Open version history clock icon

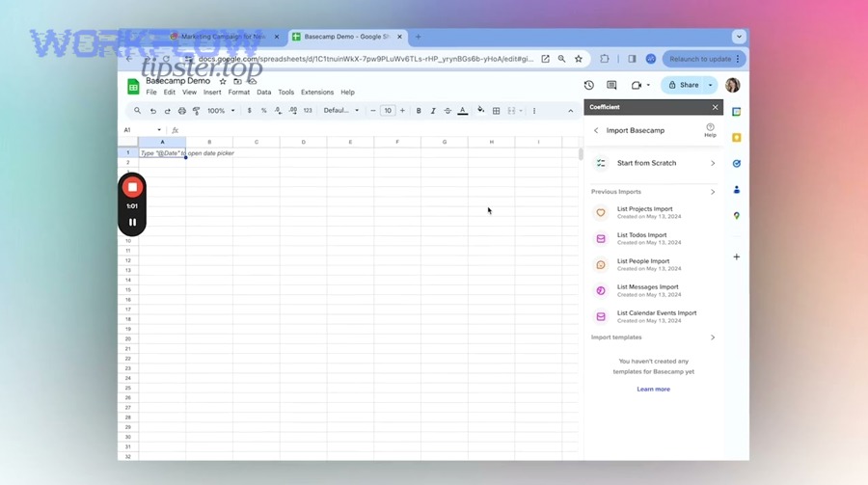[589, 85]
